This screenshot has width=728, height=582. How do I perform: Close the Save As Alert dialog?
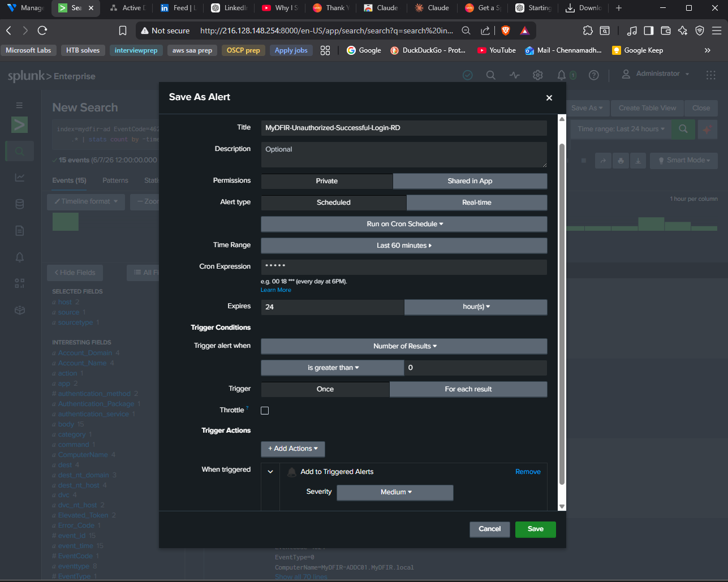click(549, 98)
